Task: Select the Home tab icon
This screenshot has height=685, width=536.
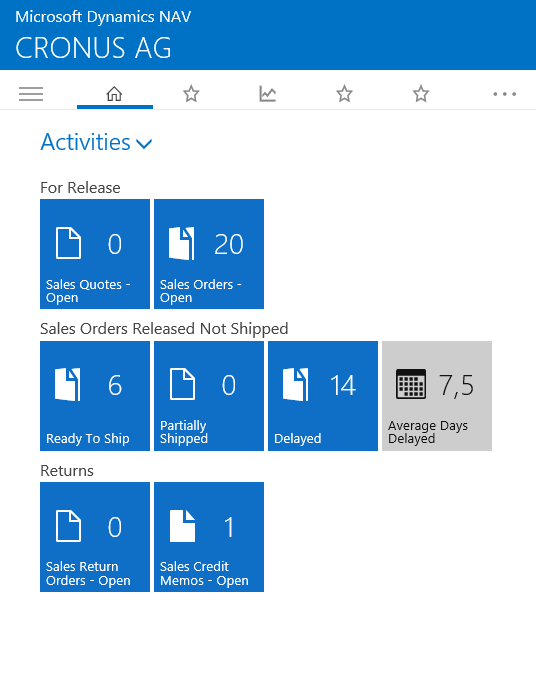Action: coord(114,94)
